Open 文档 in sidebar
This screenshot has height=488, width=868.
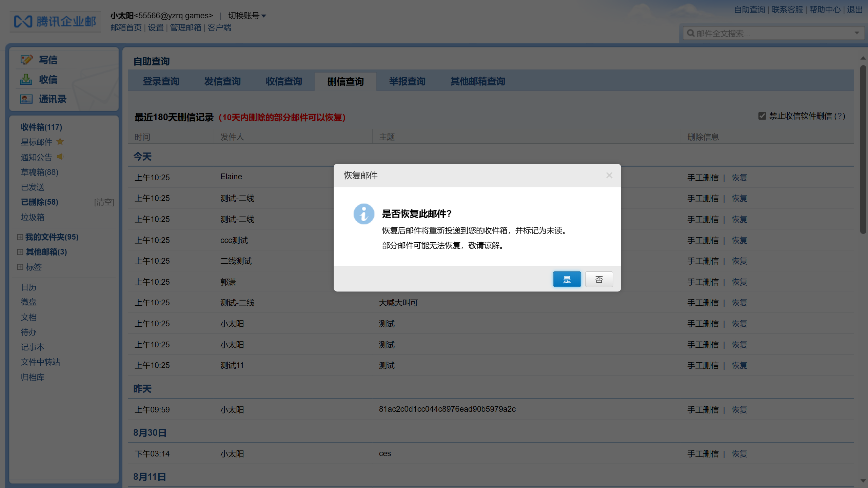pos(28,317)
